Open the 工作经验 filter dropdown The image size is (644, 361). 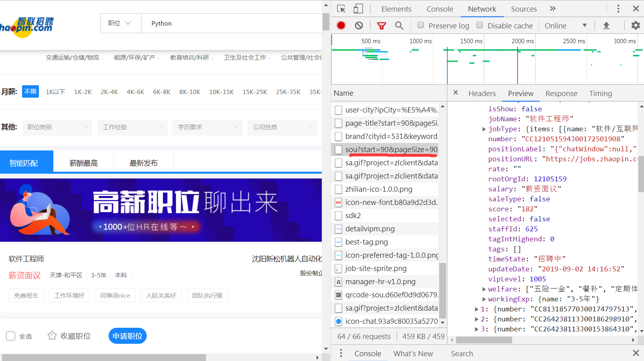coord(132,127)
